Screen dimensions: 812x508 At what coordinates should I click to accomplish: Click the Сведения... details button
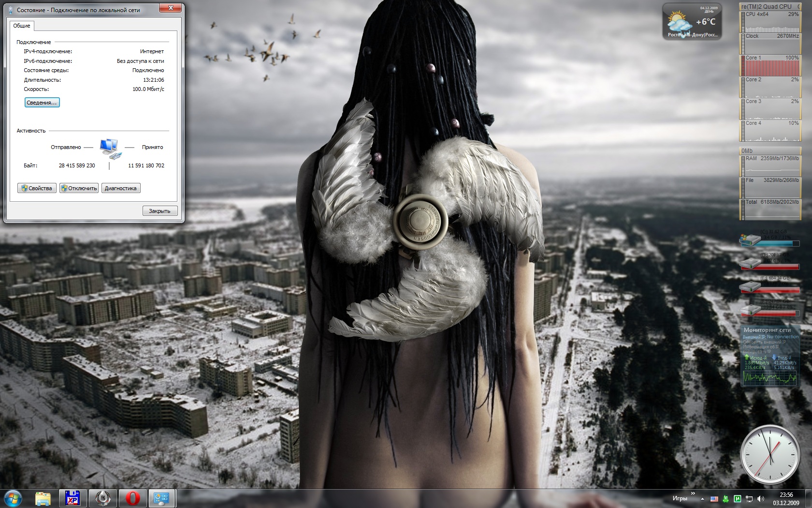click(42, 103)
